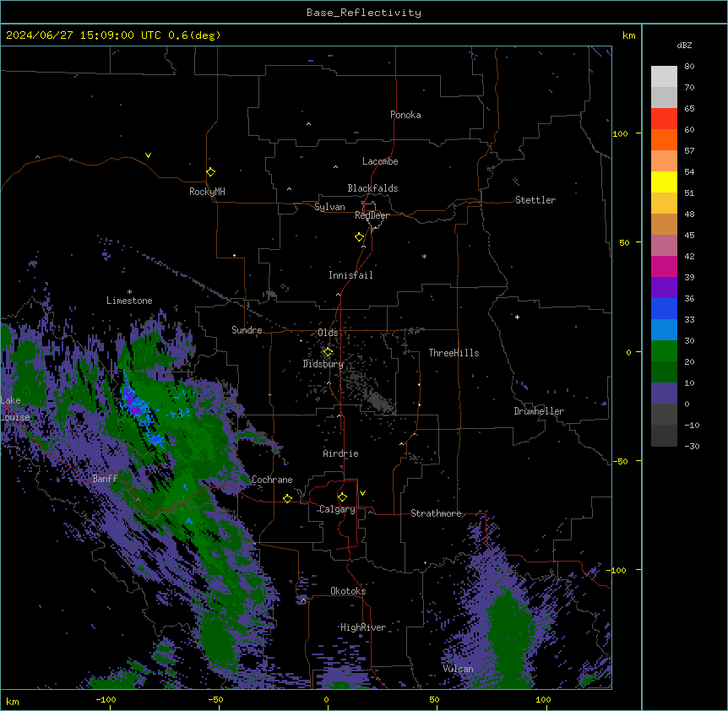
Task: Click the -50 tick label on right axis
Action: coord(620,461)
